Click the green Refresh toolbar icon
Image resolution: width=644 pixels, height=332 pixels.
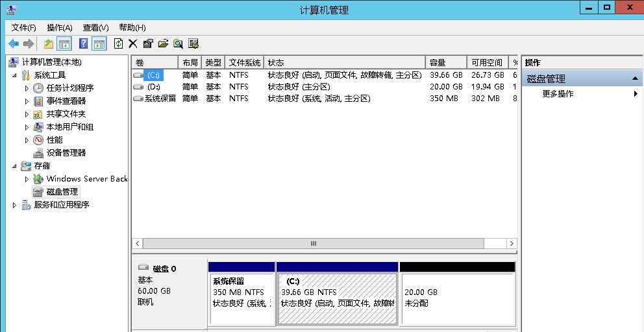[x=118, y=43]
